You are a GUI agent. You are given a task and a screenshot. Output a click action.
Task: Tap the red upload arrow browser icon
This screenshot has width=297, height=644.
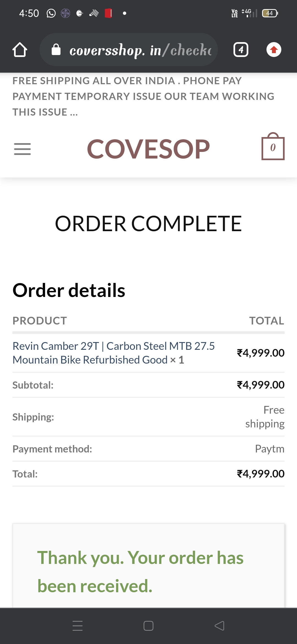tap(274, 50)
